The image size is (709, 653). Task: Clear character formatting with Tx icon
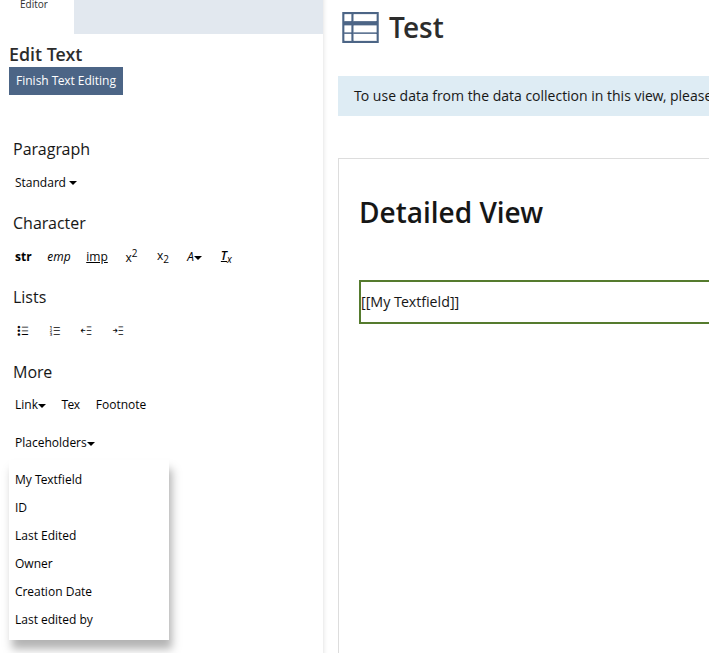click(x=226, y=257)
